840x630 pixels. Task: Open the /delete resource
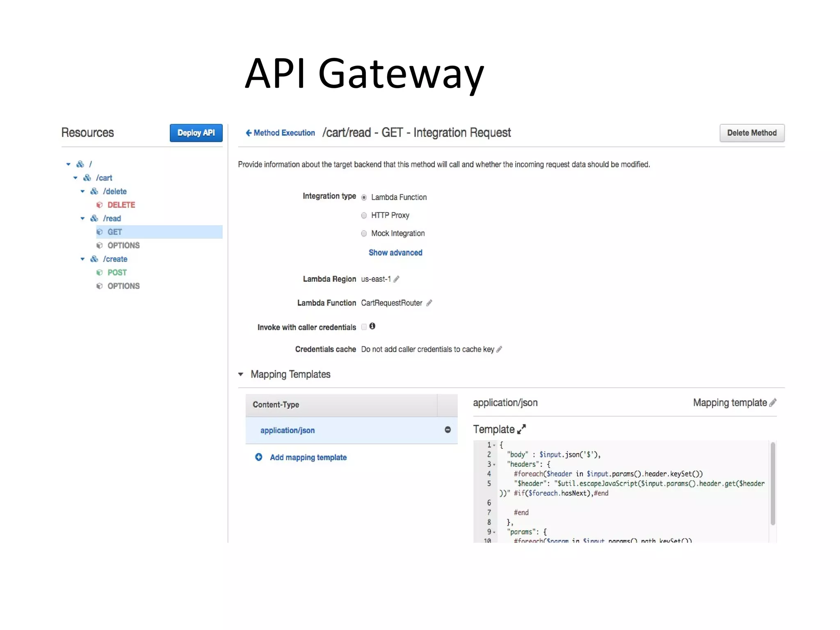click(x=115, y=191)
